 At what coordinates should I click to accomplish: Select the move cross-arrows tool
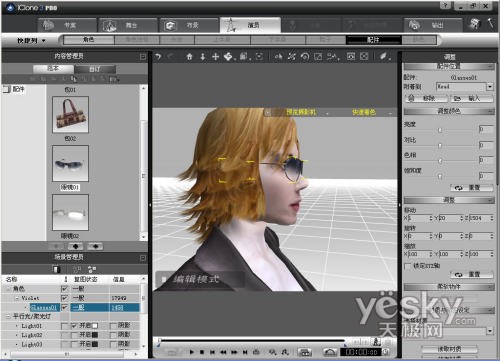[x=215, y=57]
